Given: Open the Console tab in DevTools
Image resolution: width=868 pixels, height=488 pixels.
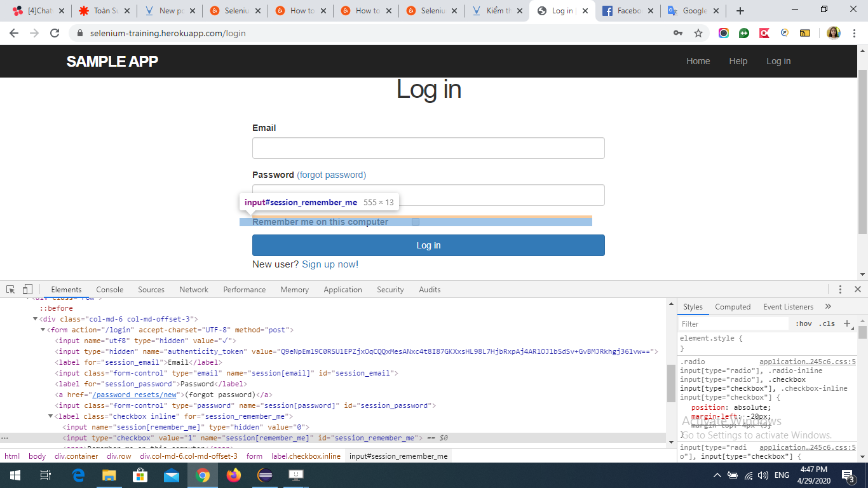Looking at the screenshot, I should [110, 289].
